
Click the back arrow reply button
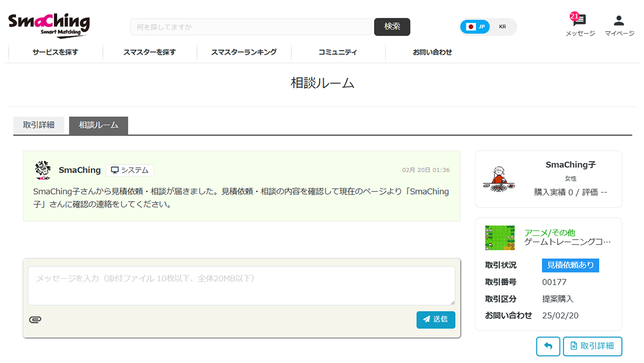tap(547, 346)
